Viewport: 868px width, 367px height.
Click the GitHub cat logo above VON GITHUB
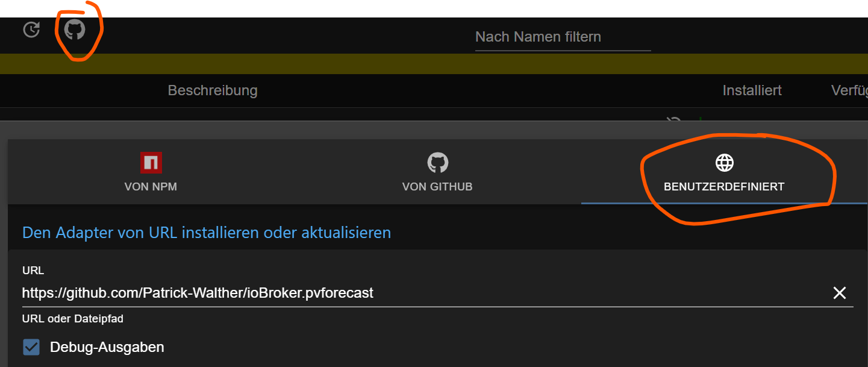[x=437, y=163]
